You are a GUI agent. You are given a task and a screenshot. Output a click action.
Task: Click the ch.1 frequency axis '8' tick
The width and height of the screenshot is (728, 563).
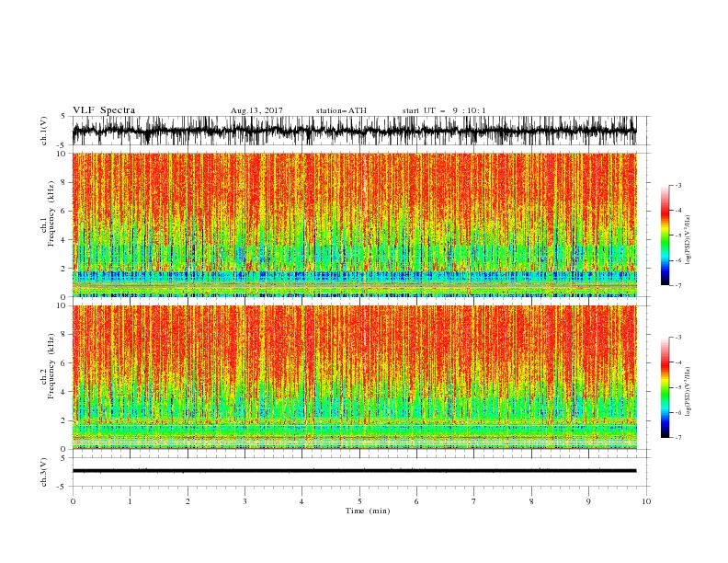64,182
